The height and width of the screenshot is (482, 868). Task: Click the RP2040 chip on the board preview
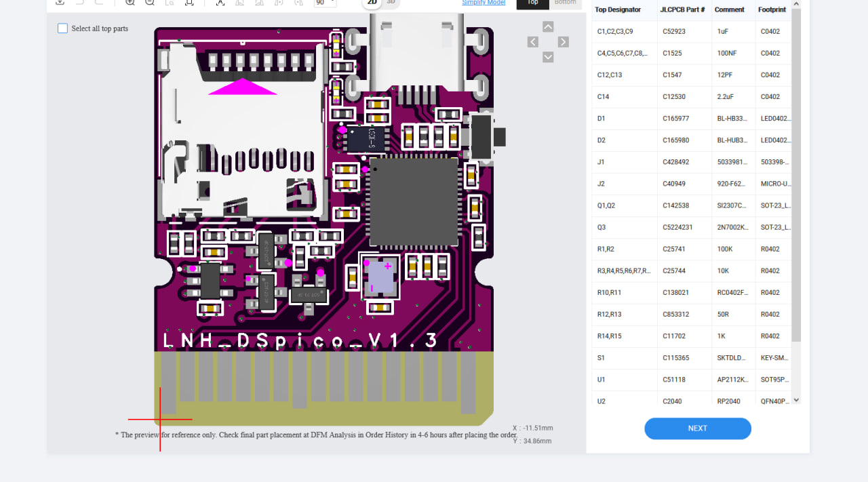point(414,201)
